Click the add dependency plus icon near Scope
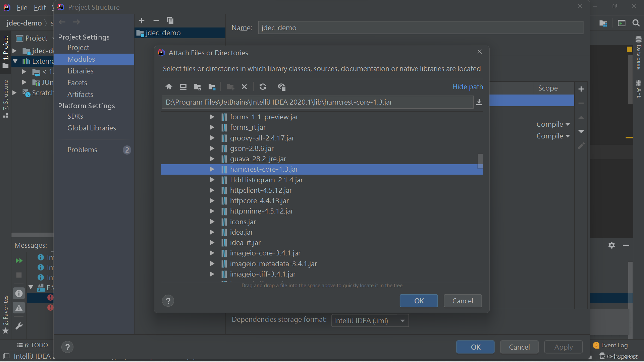The height and width of the screenshot is (362, 644). coord(581,89)
